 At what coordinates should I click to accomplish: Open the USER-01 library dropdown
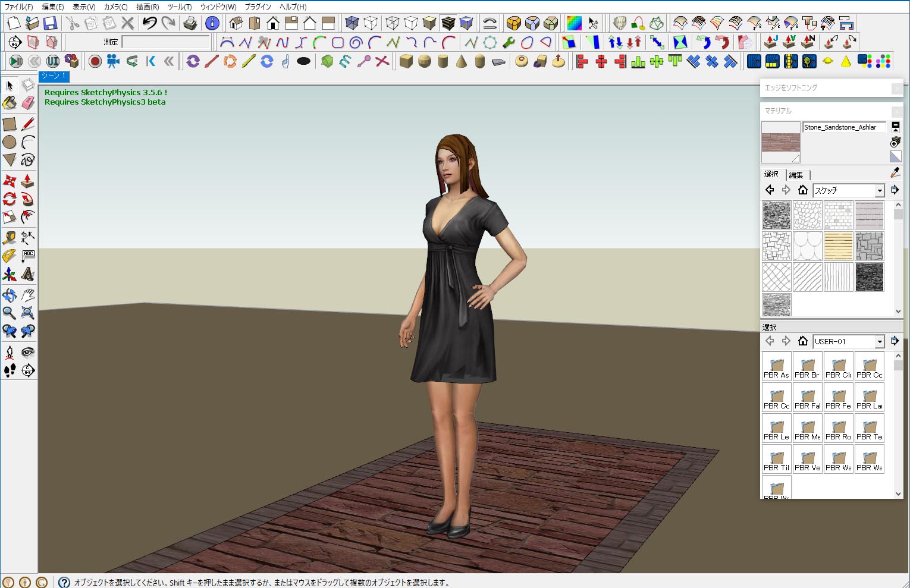[879, 342]
